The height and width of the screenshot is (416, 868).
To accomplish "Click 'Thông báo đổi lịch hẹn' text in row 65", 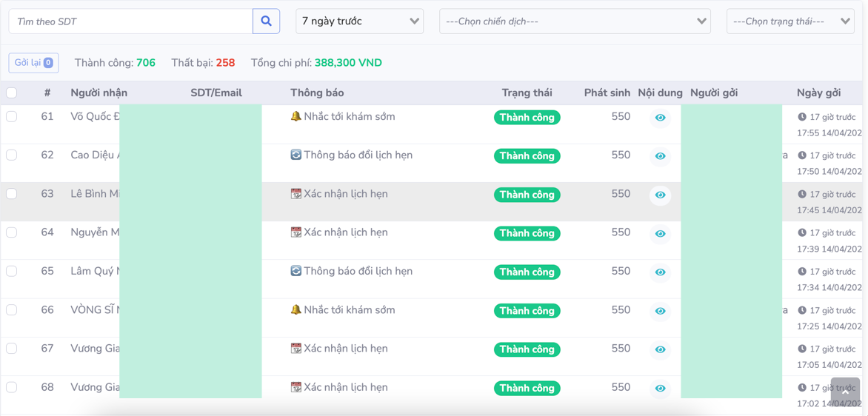I will [x=358, y=271].
